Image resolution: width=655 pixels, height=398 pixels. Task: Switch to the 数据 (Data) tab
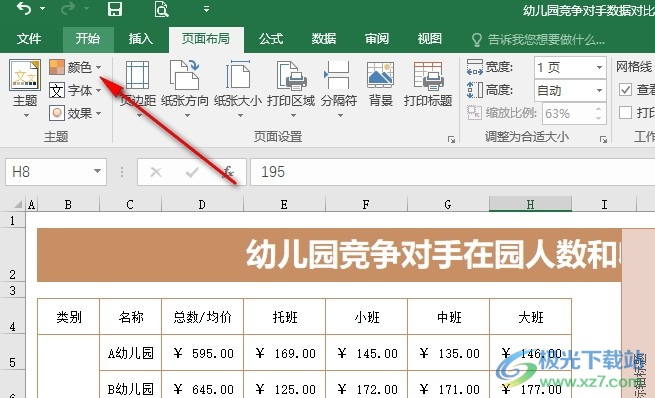pos(324,39)
